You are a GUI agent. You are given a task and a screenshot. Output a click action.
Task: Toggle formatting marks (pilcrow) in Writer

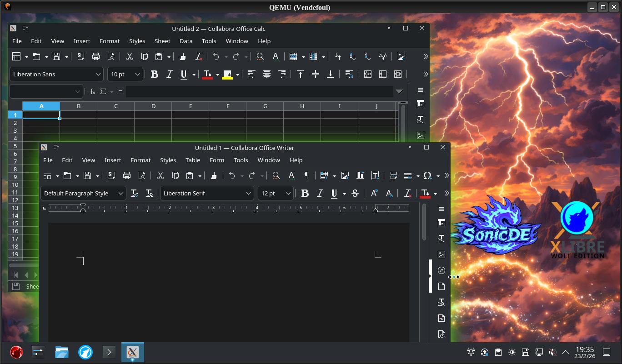click(306, 175)
